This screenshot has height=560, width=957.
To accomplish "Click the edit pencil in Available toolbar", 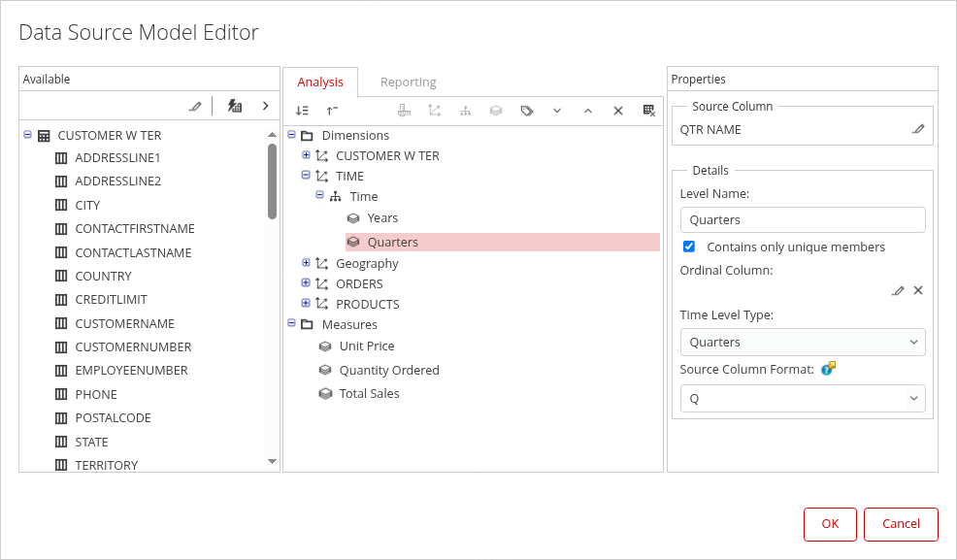I will (195, 106).
